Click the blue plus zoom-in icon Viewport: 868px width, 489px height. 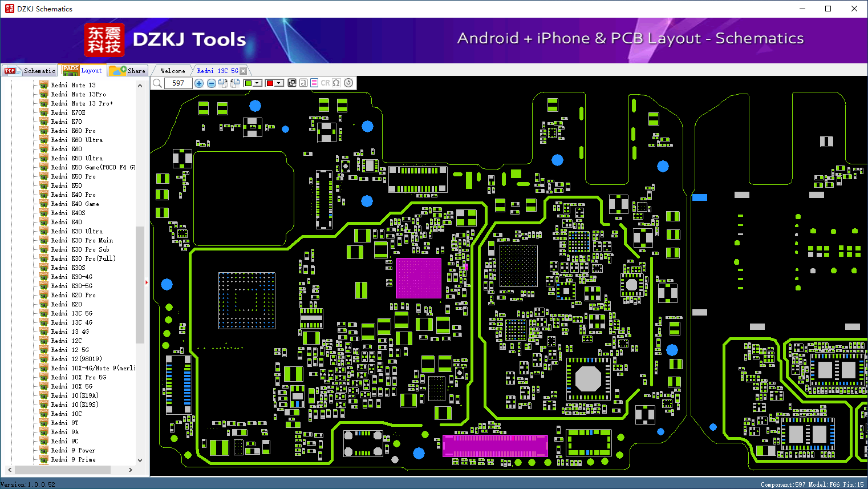pyautogui.click(x=199, y=83)
